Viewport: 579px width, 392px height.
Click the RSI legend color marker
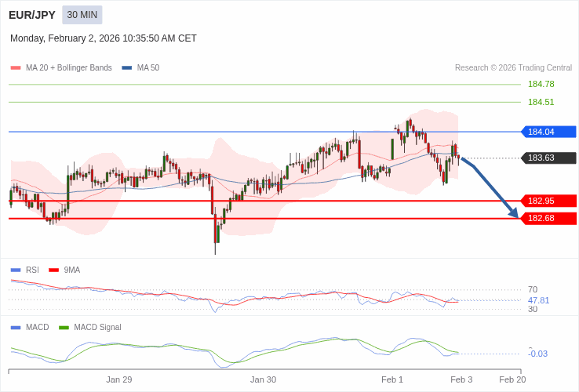point(16,270)
